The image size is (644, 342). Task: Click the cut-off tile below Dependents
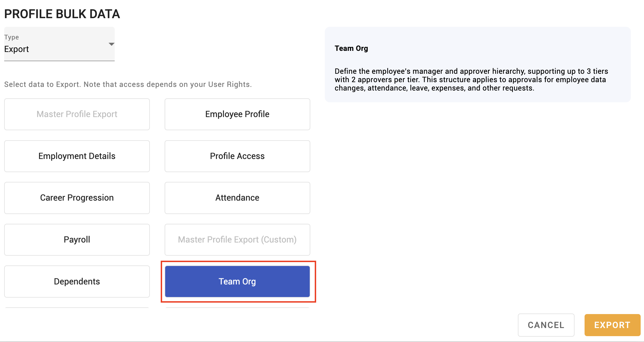pos(77,308)
